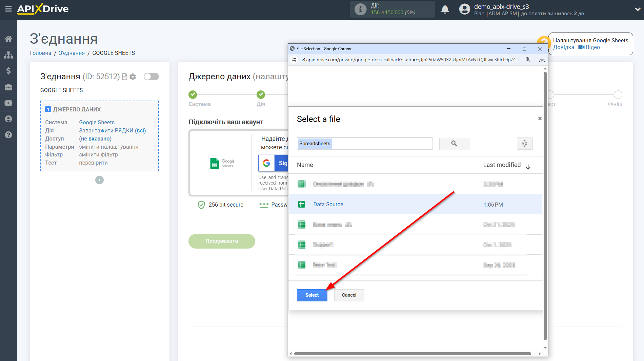This screenshot has height=361, width=644.
Task: Open access settings via (не вказано) link
Action: [x=95, y=139]
